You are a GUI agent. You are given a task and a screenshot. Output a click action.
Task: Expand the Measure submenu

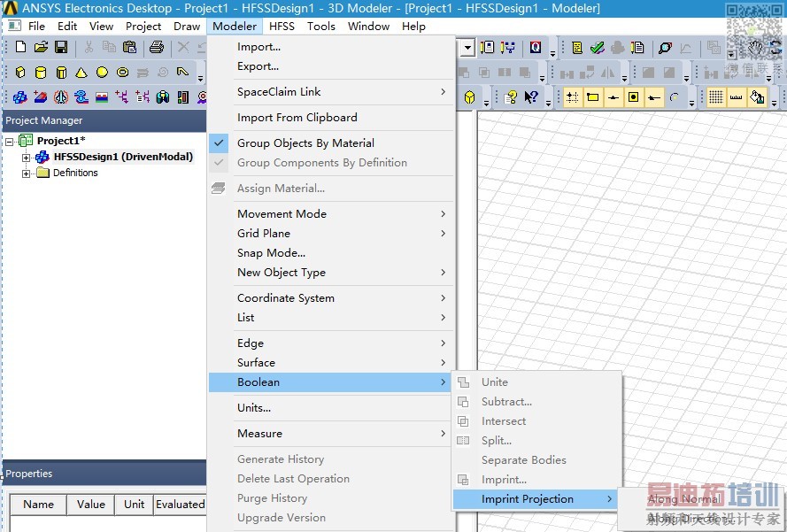click(331, 434)
